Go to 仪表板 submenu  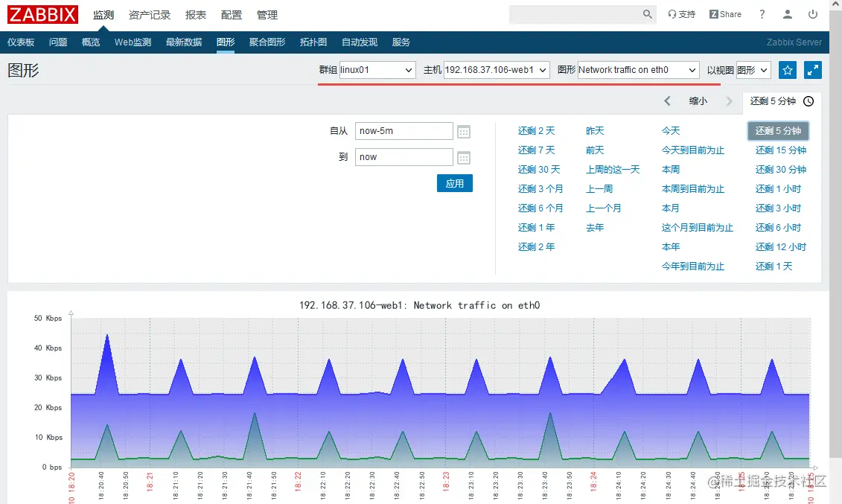click(x=21, y=42)
